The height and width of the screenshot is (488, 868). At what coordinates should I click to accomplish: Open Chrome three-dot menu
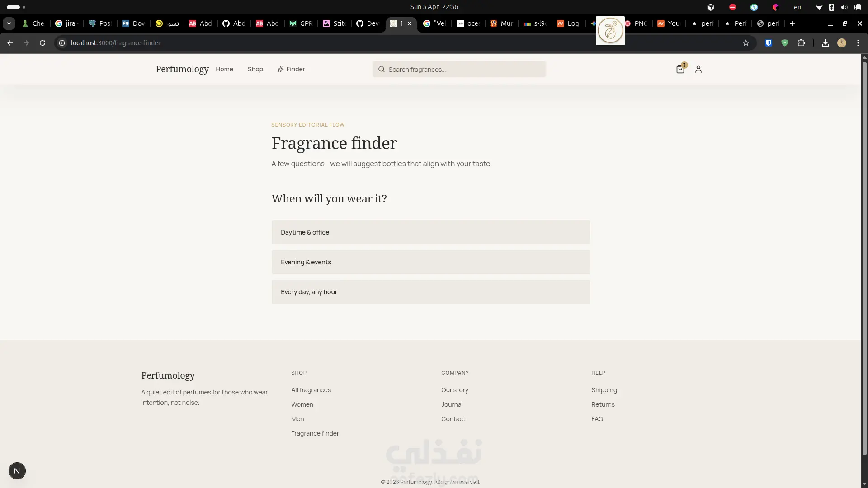(x=858, y=43)
